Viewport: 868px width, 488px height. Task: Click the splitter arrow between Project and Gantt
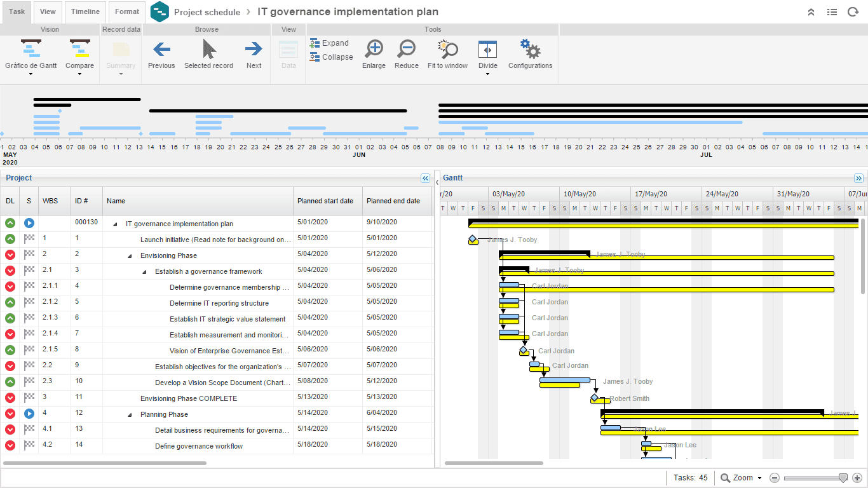pyautogui.click(x=437, y=182)
